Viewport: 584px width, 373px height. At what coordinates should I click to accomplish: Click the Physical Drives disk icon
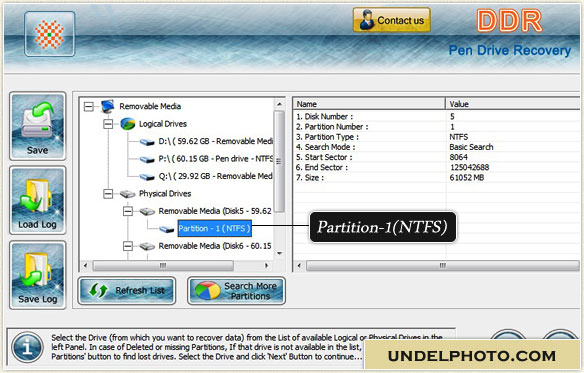point(127,194)
